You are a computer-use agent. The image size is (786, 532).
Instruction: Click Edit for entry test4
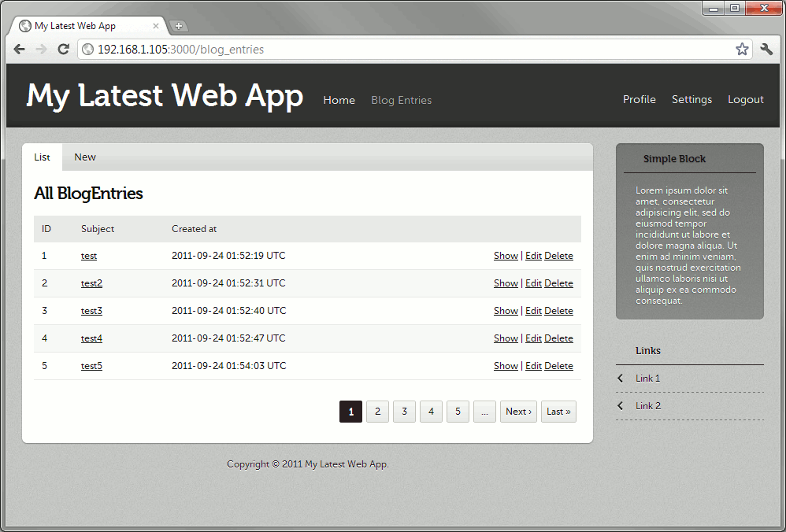click(x=533, y=338)
